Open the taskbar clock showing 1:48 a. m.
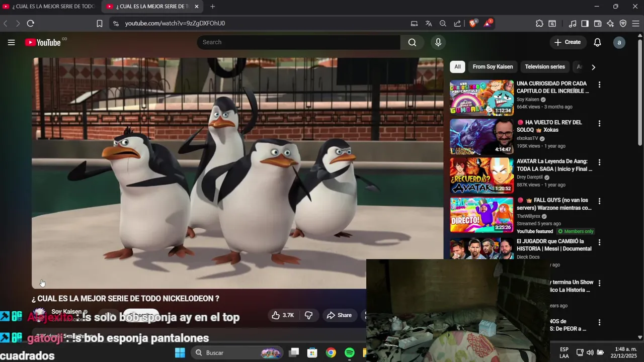This screenshot has width=644, height=362. [624, 352]
